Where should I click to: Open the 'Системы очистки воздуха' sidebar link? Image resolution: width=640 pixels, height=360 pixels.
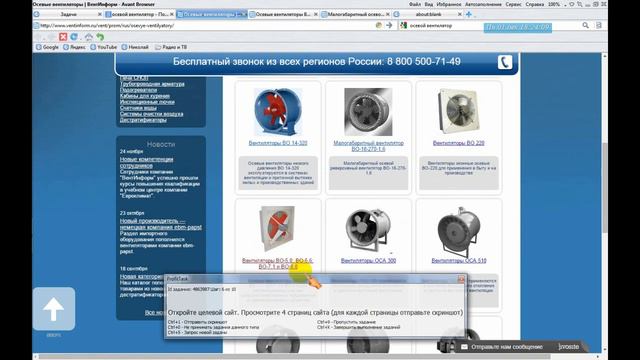(151, 114)
